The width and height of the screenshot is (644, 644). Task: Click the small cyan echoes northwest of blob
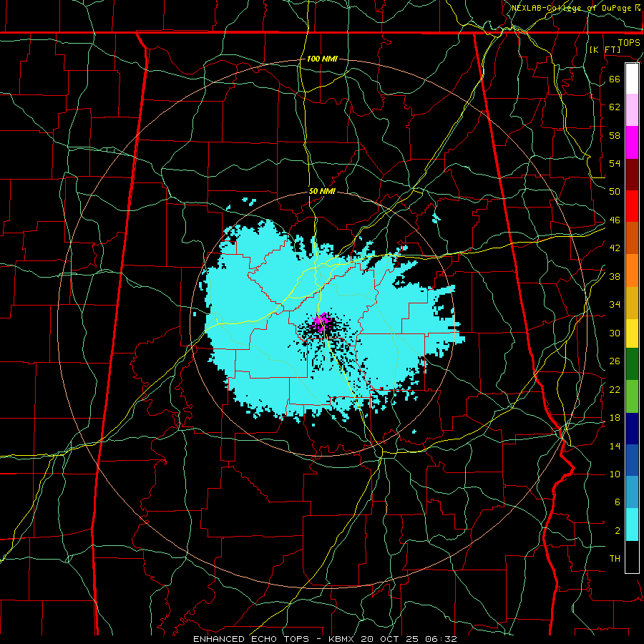(x=249, y=201)
